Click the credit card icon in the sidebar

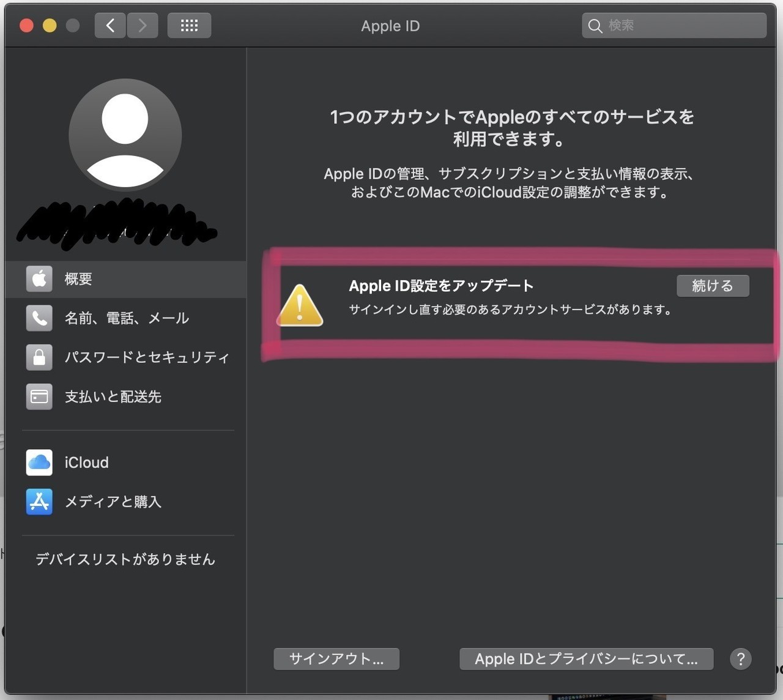39,397
